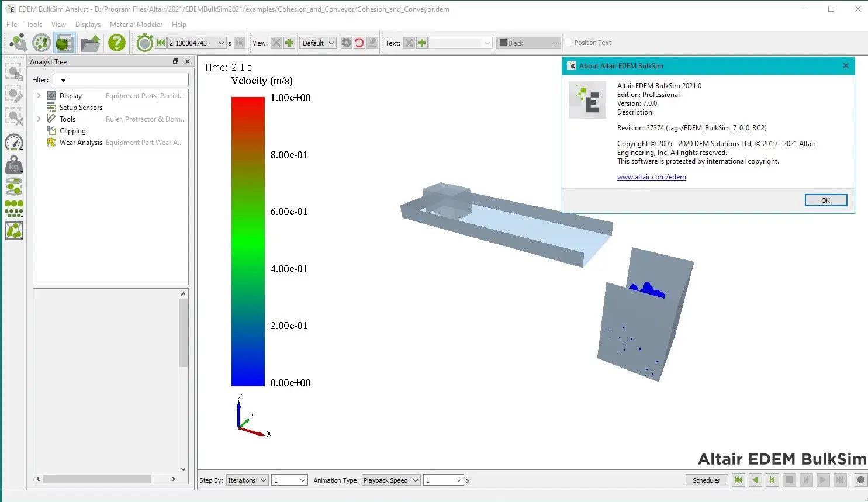Open help with the green question mark icon

pos(117,43)
